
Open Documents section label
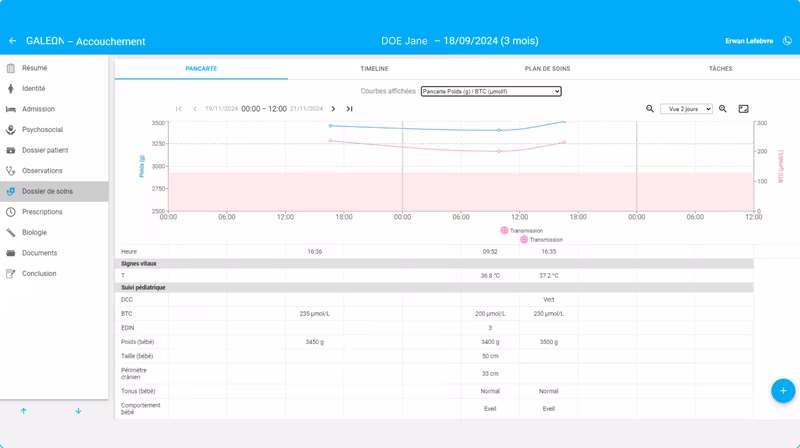point(39,253)
